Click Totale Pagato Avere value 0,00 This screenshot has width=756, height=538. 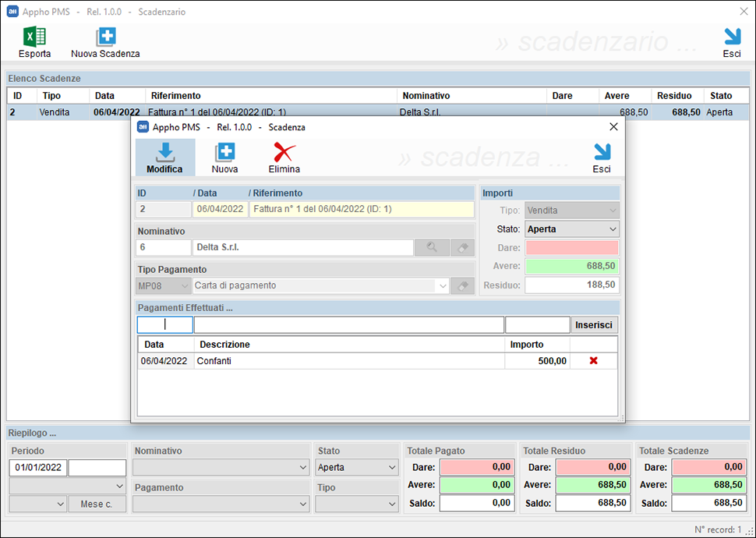click(477, 485)
